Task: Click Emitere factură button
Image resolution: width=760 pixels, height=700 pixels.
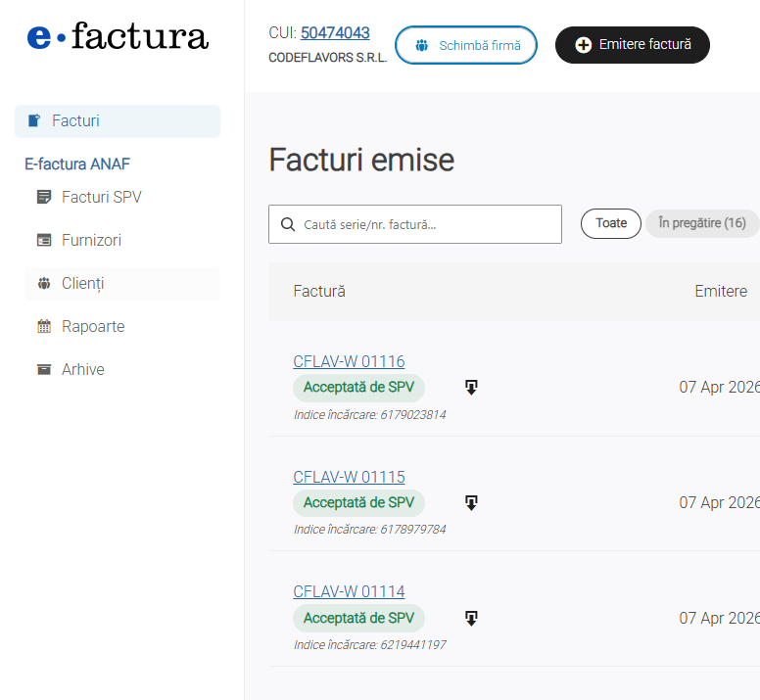Action: 633,45
